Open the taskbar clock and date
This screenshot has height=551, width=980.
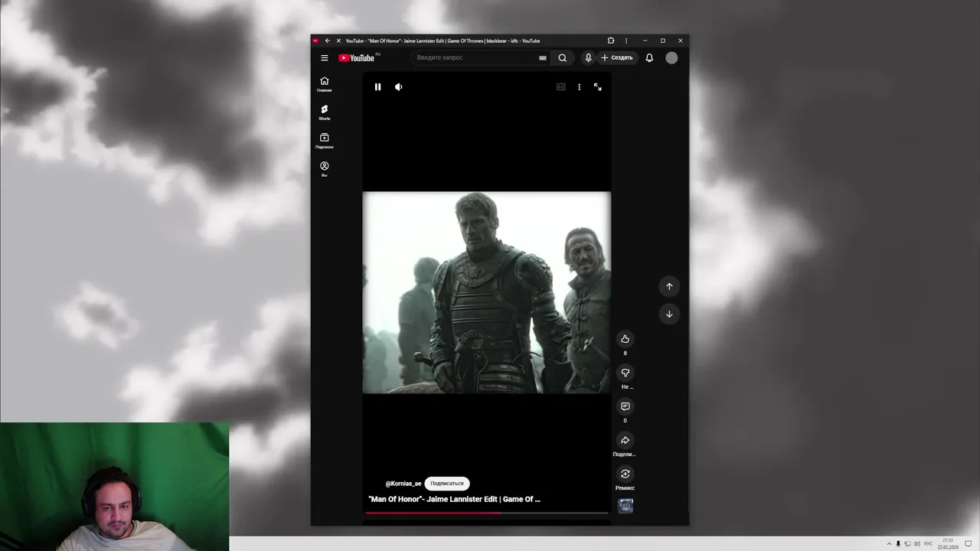[x=948, y=544]
